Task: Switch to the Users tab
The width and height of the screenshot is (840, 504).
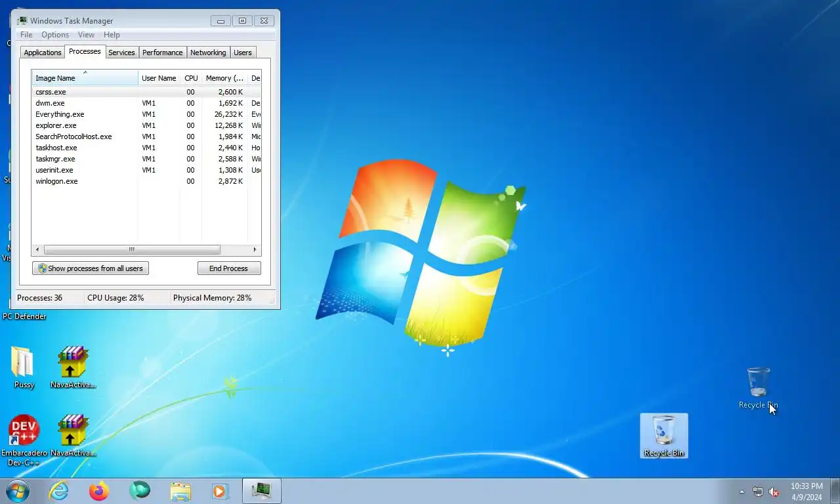Action: click(x=243, y=52)
